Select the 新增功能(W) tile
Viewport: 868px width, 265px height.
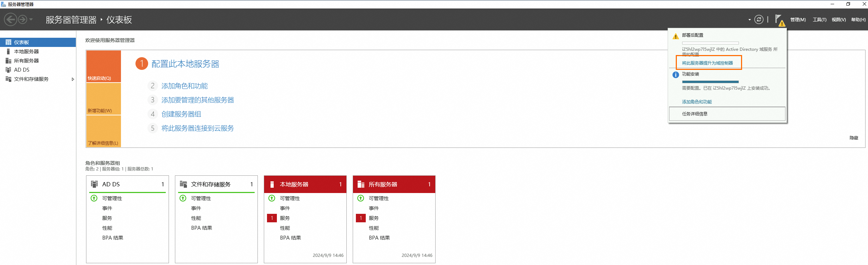pos(104,99)
